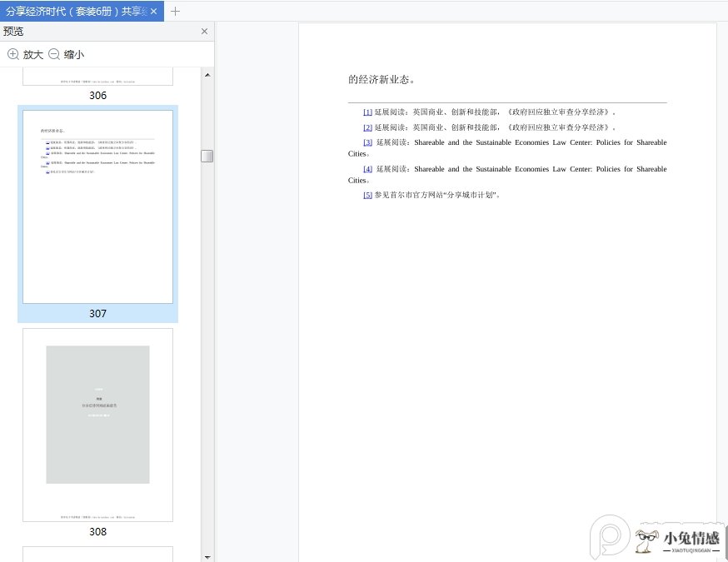The image size is (728, 562).
Task: Click the zoom in magnifier icon
Action: coord(13,54)
